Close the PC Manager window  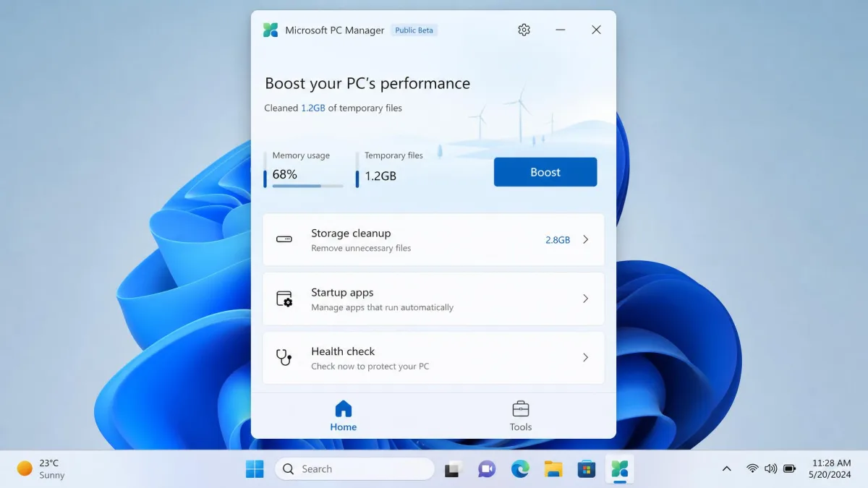pos(596,30)
